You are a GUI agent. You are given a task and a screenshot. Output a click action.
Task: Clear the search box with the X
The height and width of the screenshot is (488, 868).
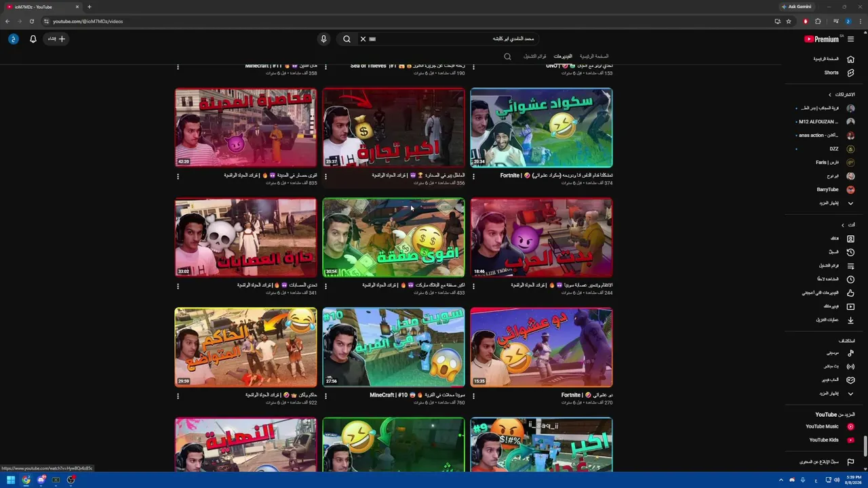[363, 39]
